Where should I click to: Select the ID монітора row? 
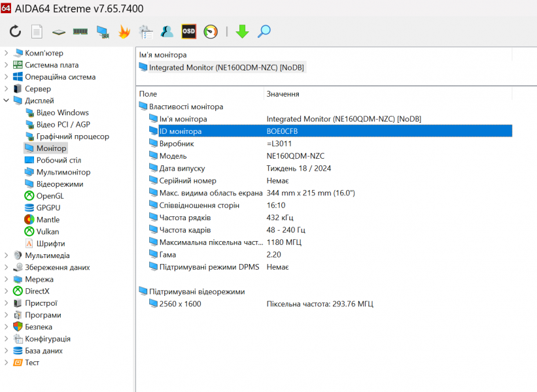point(330,131)
